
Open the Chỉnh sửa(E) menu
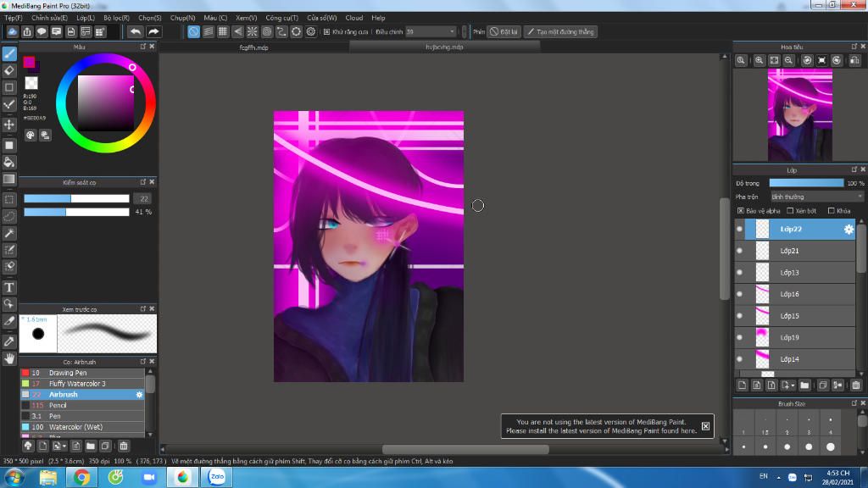click(49, 18)
